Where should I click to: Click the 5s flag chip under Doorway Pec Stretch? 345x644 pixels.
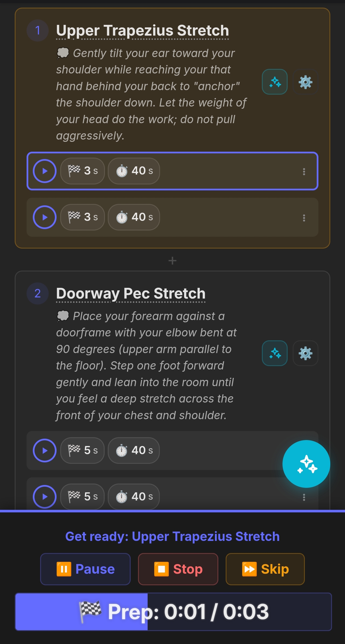click(x=82, y=451)
